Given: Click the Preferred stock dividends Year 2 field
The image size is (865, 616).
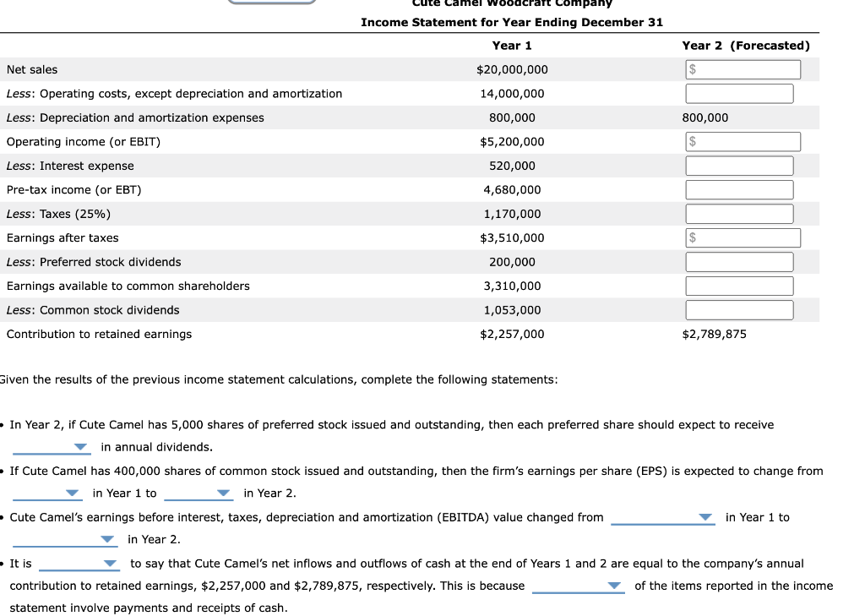Looking at the screenshot, I should pyautogui.click(x=738, y=262).
